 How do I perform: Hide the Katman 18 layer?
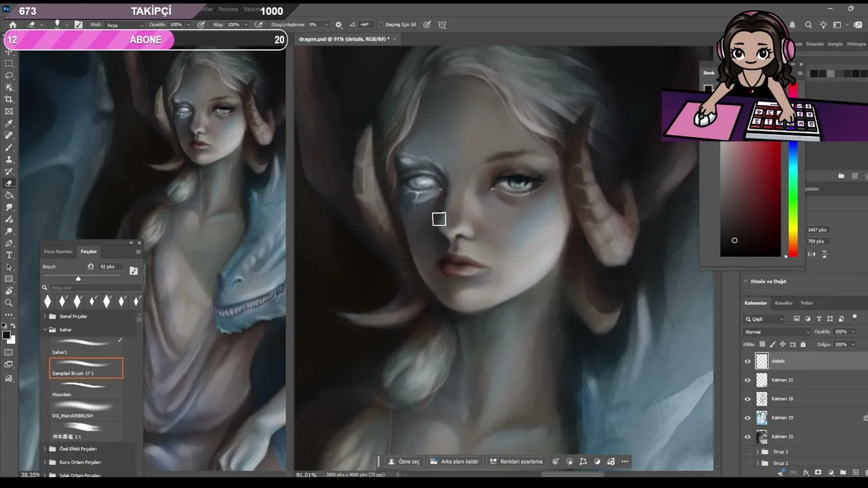point(748,399)
